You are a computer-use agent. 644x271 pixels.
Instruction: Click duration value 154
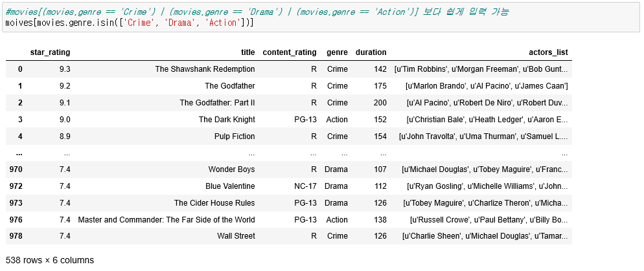pyautogui.click(x=380, y=136)
